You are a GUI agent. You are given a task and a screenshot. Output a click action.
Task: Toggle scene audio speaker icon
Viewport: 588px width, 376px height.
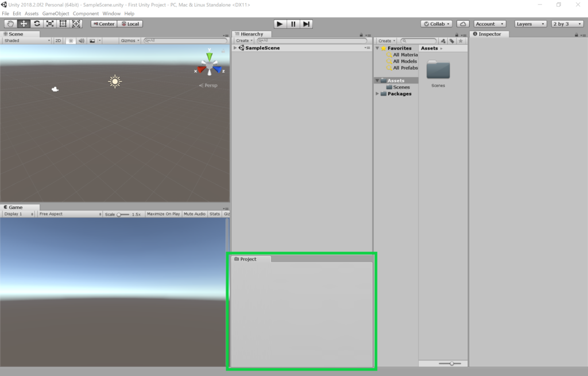(x=82, y=41)
